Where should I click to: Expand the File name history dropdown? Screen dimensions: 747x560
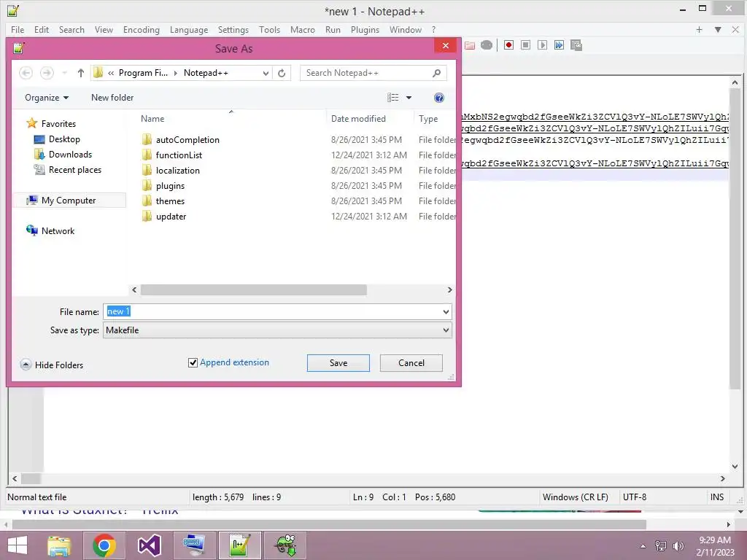pyautogui.click(x=446, y=312)
